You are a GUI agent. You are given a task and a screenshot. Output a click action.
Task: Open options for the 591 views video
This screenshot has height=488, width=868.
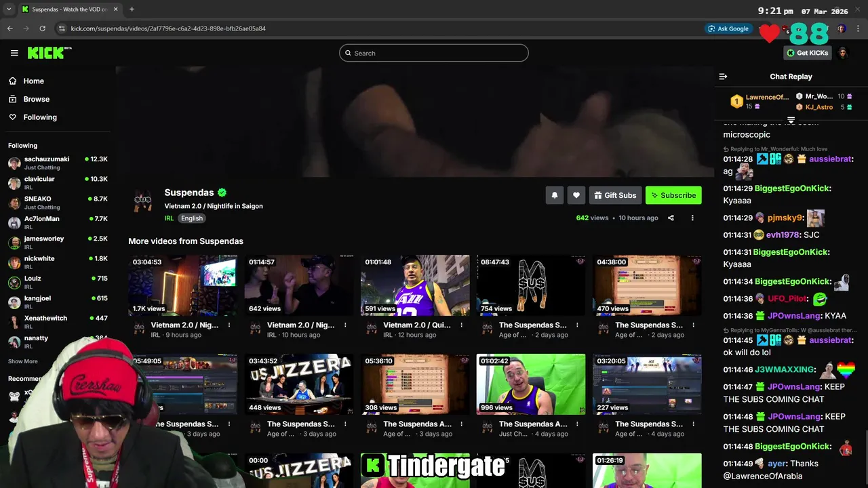(x=461, y=325)
